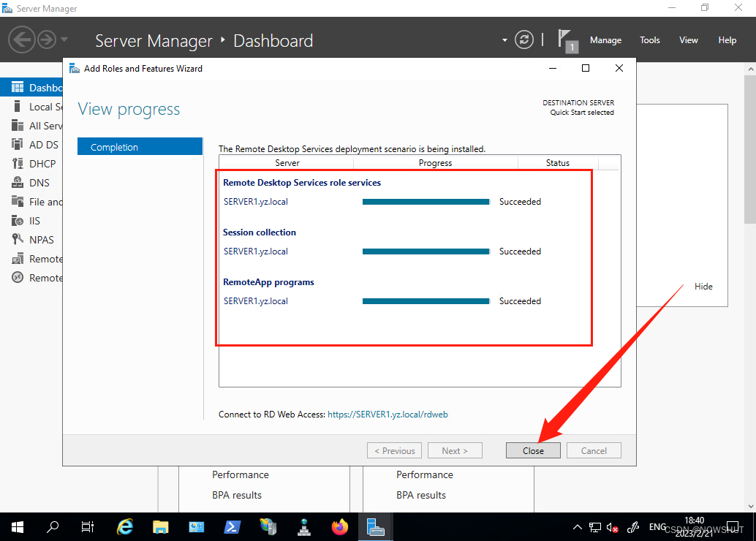Click left tile Performance entry

pos(241,474)
